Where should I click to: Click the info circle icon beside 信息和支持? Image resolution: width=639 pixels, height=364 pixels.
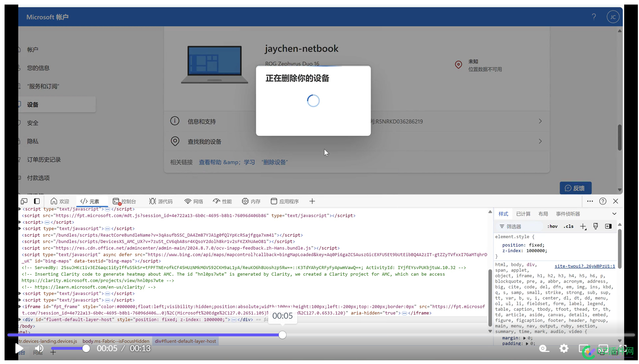(175, 121)
